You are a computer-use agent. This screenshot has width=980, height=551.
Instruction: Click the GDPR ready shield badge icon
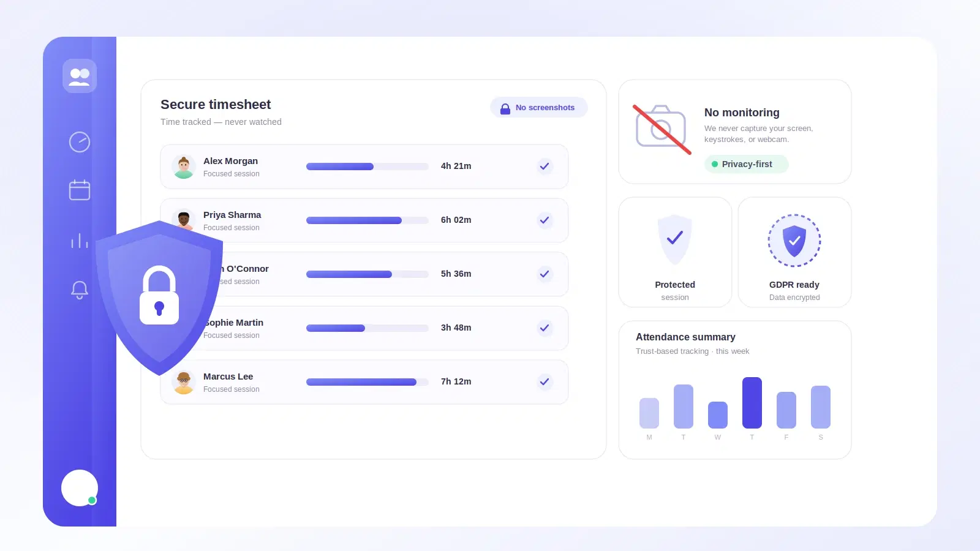pyautogui.click(x=794, y=241)
